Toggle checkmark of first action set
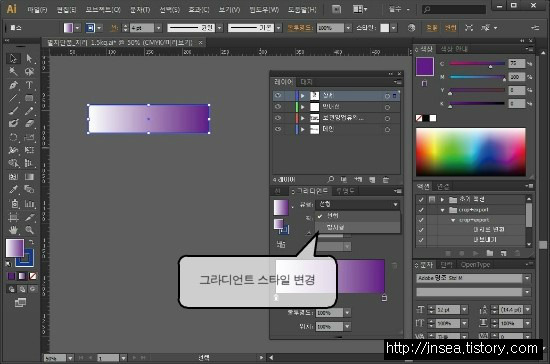 point(421,200)
